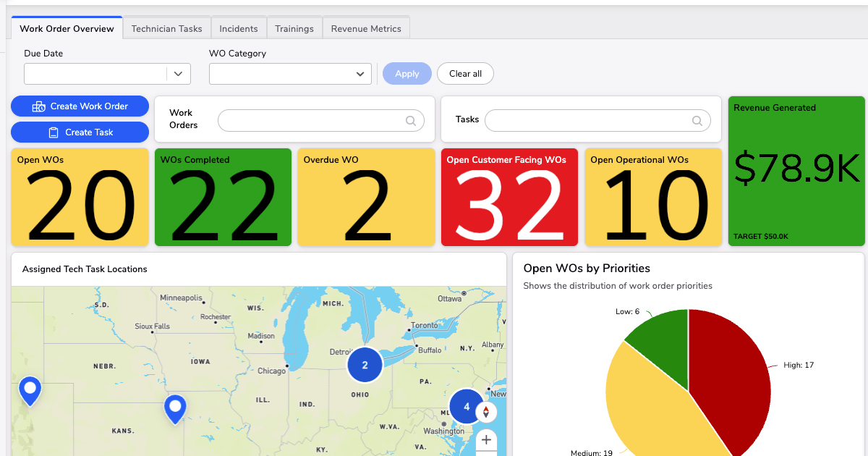Open the Technician Tasks tab

click(x=166, y=28)
